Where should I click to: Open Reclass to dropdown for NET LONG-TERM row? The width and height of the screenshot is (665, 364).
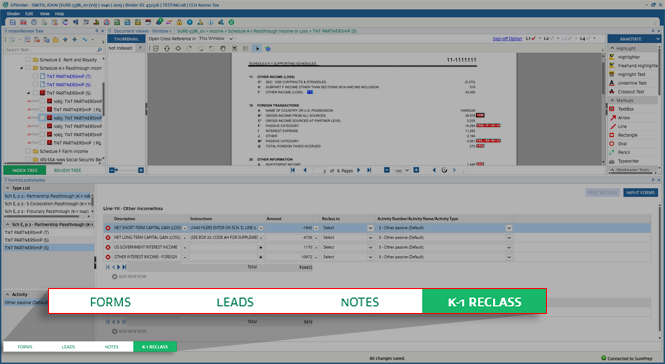[370, 238]
